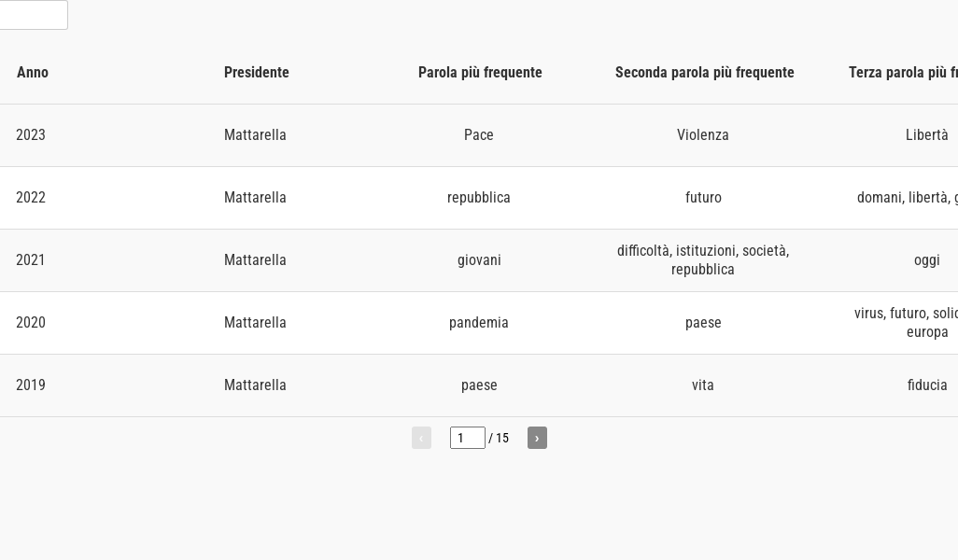Click the page number input field
Image resolution: width=958 pixels, height=560 pixels.
pos(467,438)
